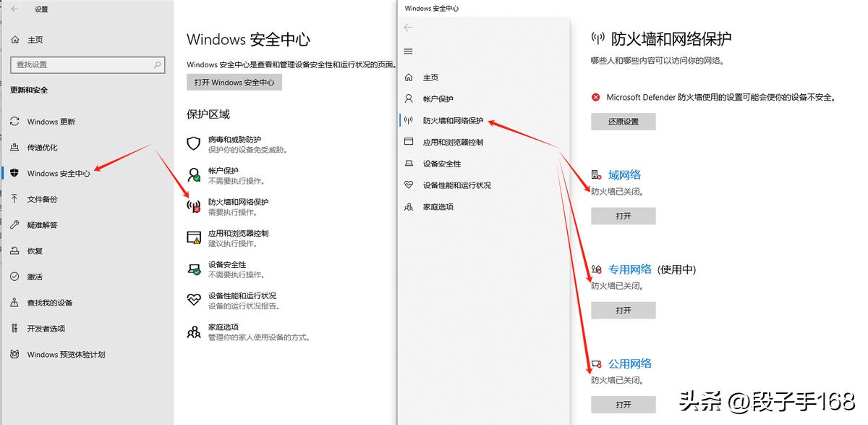Click the 查找设置 search box
The height and width of the screenshot is (425, 868).
point(87,64)
